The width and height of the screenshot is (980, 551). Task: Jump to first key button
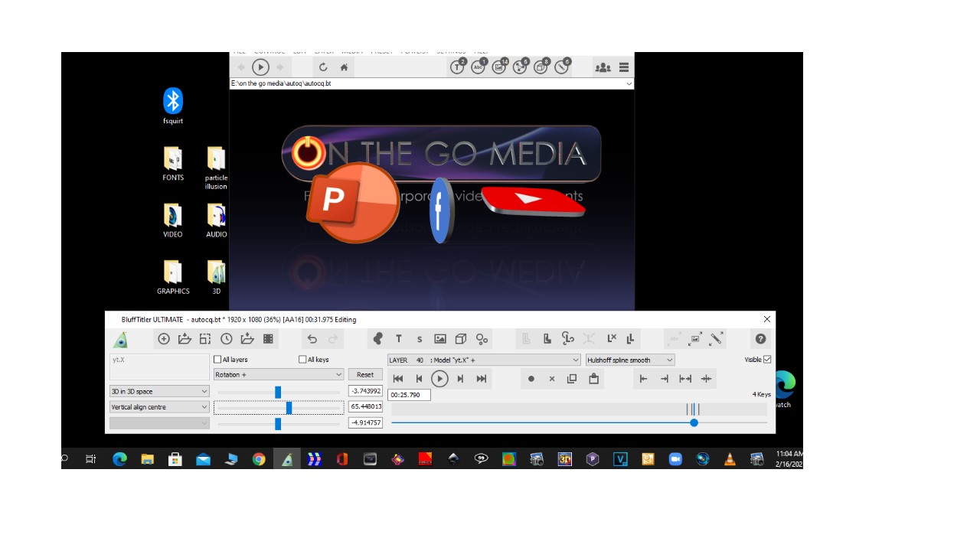pyautogui.click(x=398, y=379)
